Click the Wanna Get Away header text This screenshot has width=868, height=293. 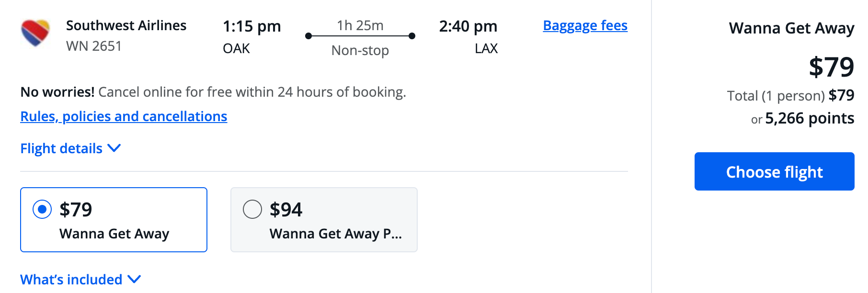pos(791,28)
